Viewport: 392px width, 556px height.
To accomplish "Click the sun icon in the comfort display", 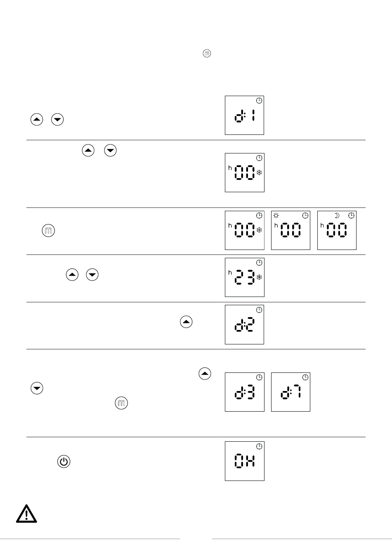I will 276,215.
